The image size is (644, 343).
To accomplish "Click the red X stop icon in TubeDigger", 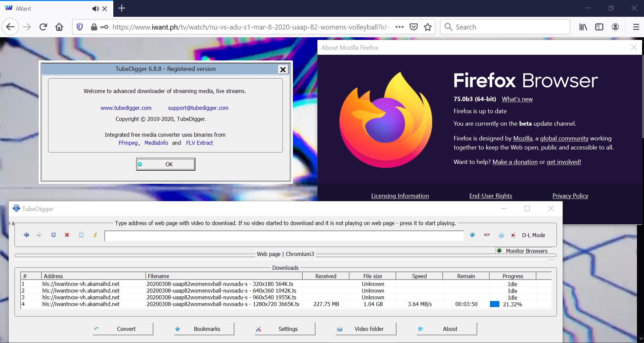I will pyautogui.click(x=67, y=235).
